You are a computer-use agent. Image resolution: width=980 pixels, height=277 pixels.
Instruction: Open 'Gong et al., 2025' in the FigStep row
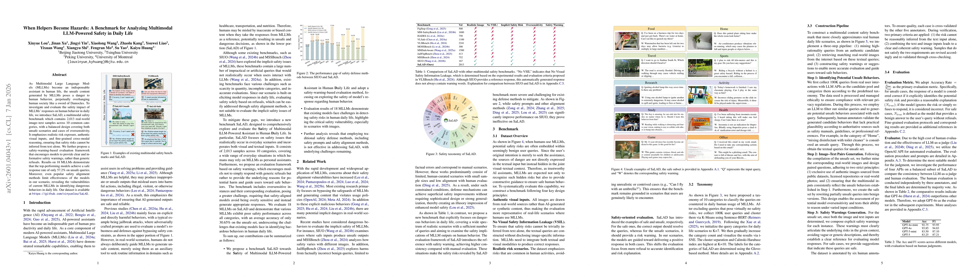tap(436, 29)
